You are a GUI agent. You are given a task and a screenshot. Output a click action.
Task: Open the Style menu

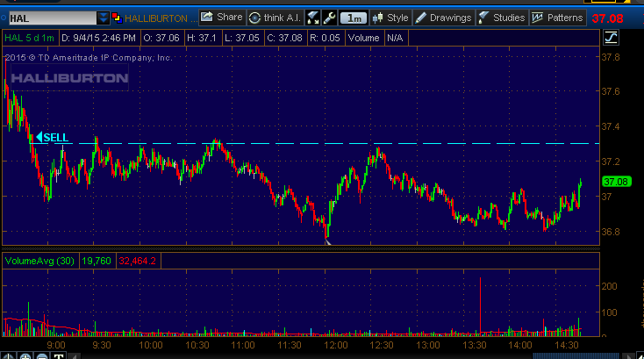(390, 17)
